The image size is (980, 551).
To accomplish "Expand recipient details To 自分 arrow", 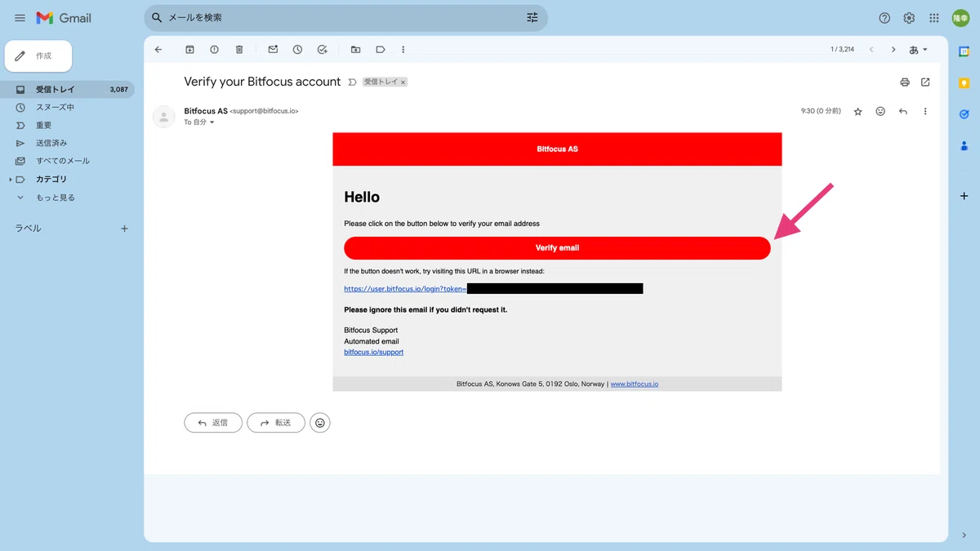I will pyautogui.click(x=212, y=122).
